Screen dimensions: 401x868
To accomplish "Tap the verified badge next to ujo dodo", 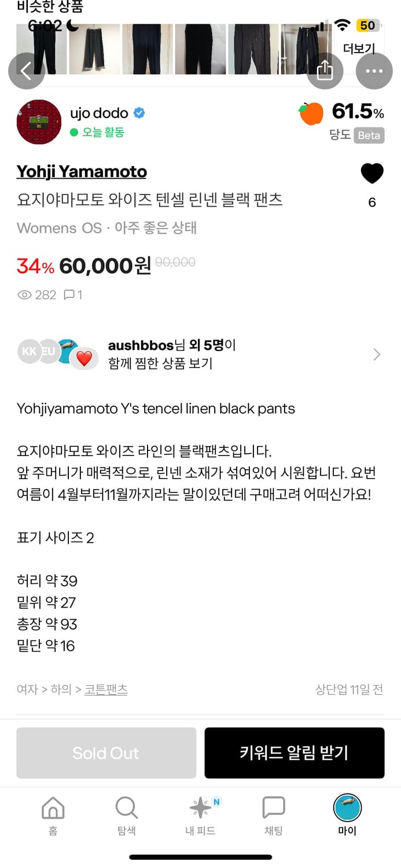I will tap(140, 113).
